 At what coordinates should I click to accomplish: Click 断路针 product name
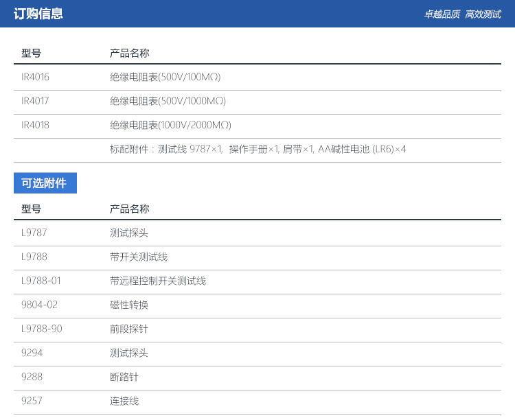(x=124, y=377)
